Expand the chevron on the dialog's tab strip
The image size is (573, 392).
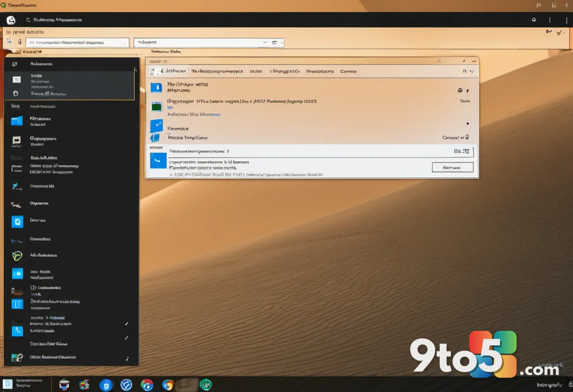(x=472, y=72)
